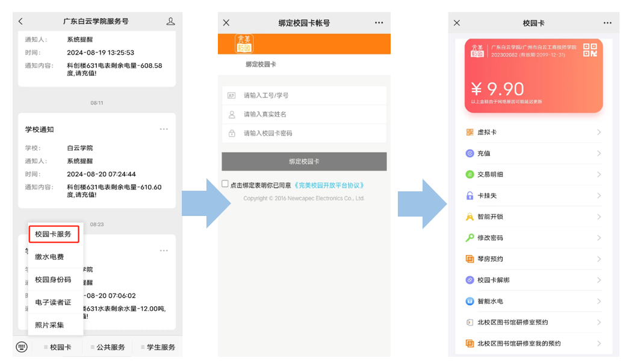This screenshot has width=623, height=364.
Task: Click the 请输入工号/学号 input field
Action: 310,96
